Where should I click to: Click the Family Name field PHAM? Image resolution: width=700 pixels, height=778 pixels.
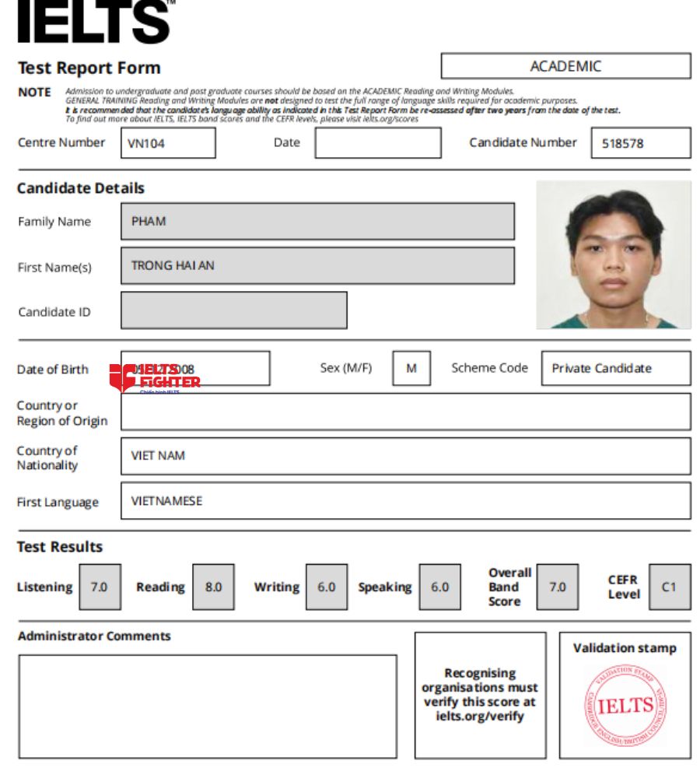click(317, 221)
